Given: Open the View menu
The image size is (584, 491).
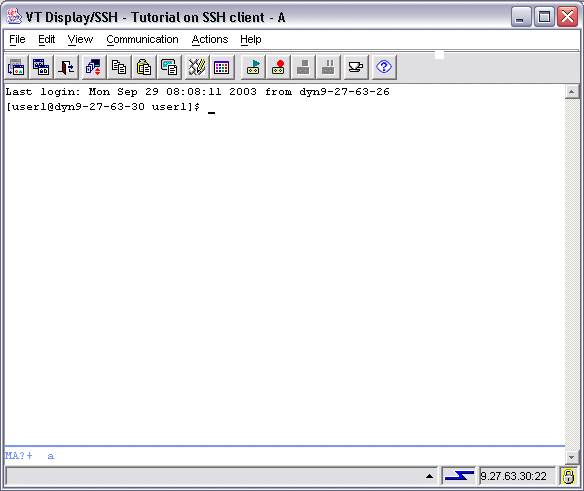Looking at the screenshot, I should tap(80, 39).
